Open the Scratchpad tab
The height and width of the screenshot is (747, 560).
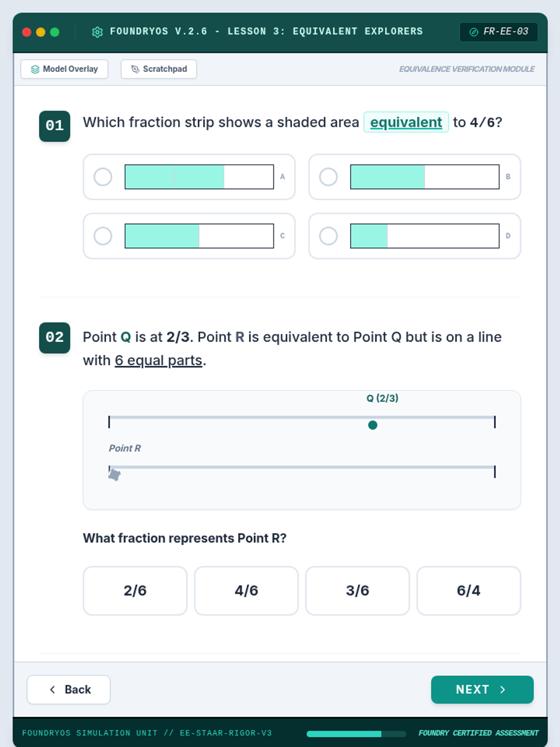point(159,69)
